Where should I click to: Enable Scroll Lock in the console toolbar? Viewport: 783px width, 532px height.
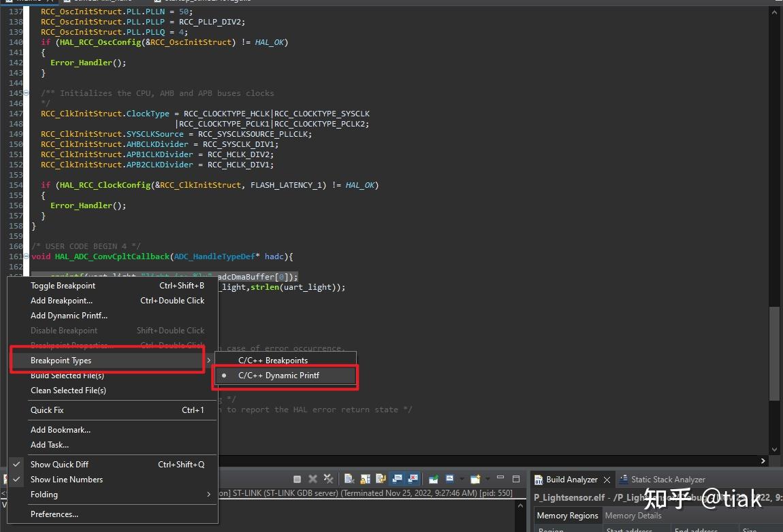[364, 478]
